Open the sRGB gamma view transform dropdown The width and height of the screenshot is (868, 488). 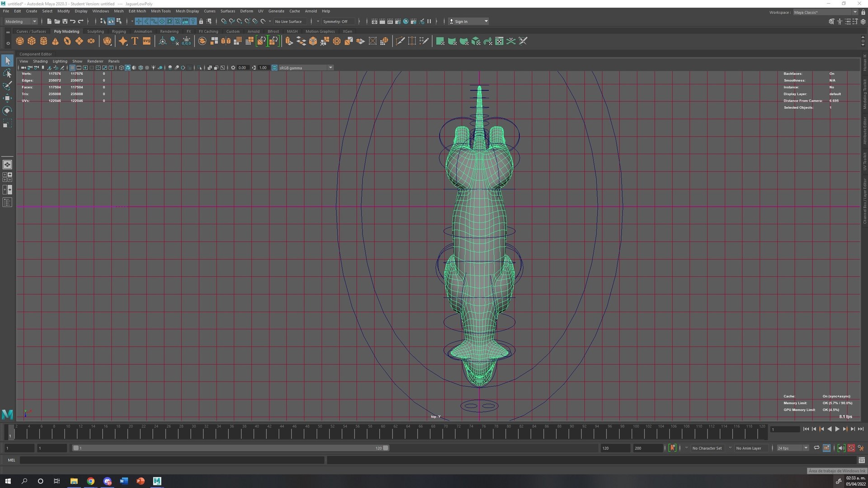point(306,68)
